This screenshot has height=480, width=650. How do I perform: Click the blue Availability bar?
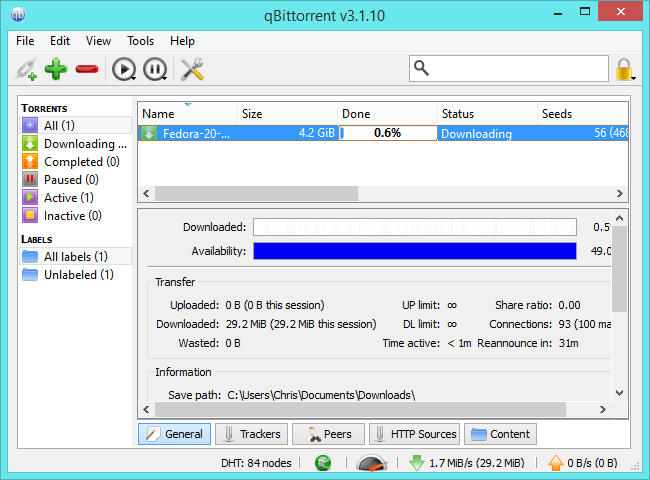click(x=414, y=251)
